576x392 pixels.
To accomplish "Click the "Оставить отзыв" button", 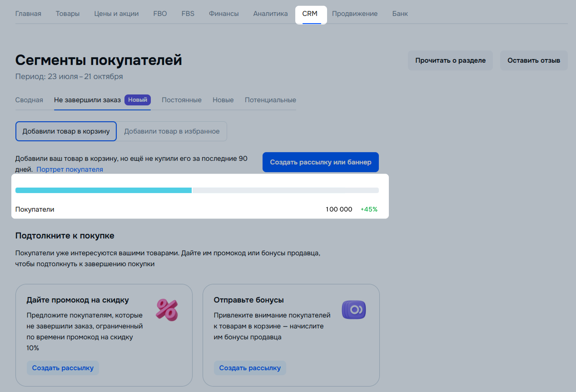I will (x=534, y=60).
